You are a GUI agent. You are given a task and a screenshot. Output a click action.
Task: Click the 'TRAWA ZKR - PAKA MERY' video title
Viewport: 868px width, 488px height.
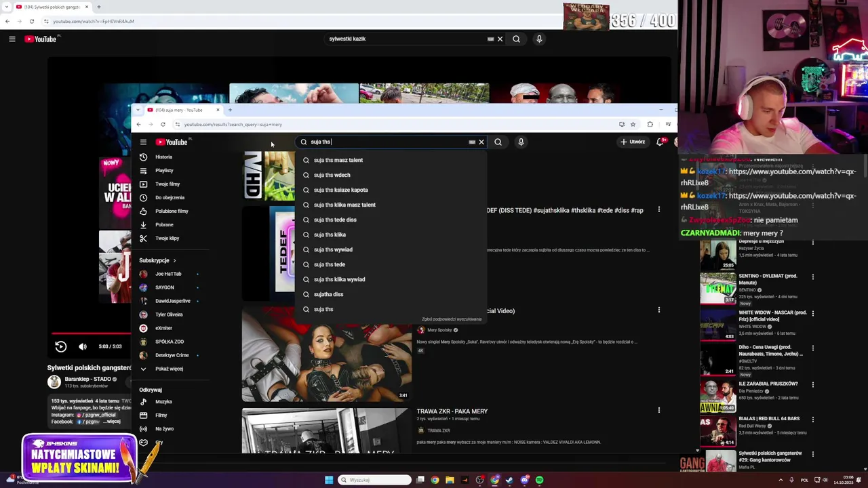[x=452, y=411]
